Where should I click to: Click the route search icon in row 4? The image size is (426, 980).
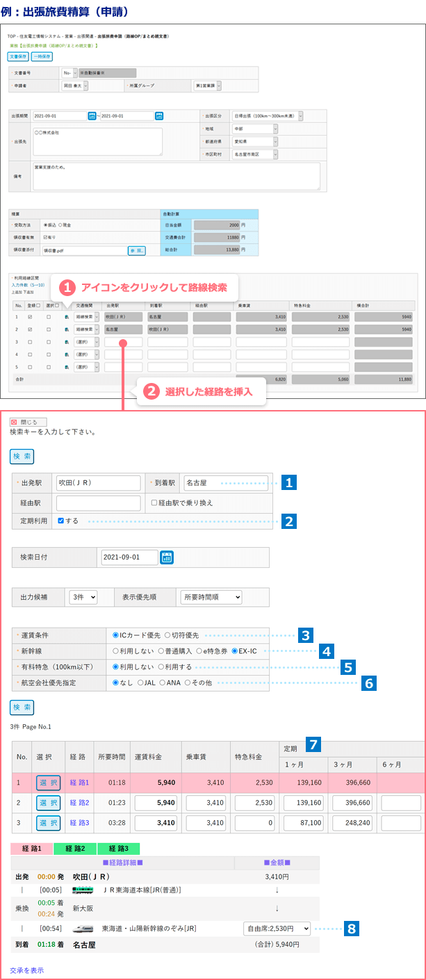[x=67, y=354]
